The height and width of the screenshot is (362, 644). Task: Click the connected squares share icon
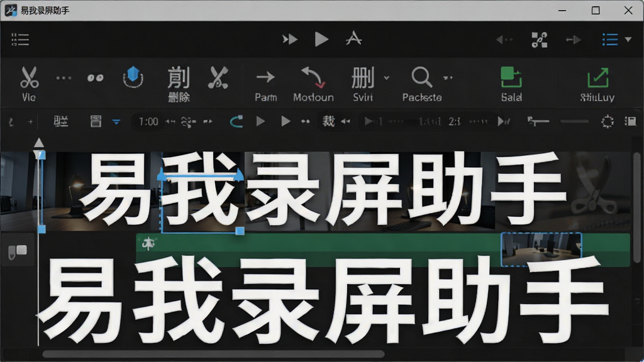[x=539, y=40]
